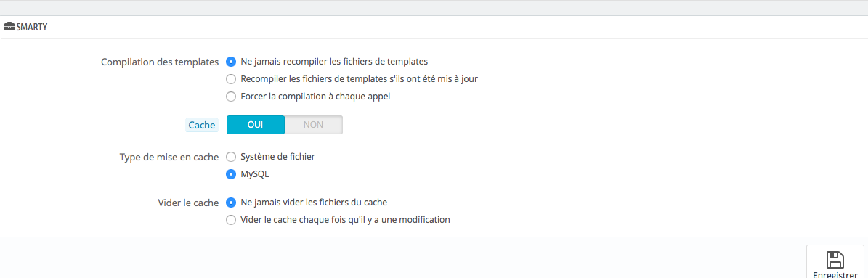Click the Type de mise en cache label
This screenshot has width=868, height=278.
tap(169, 157)
